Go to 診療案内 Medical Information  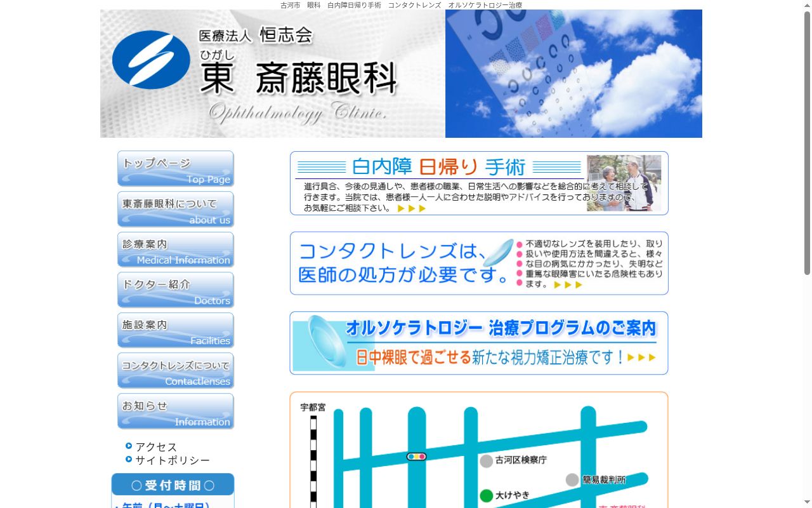click(x=176, y=250)
